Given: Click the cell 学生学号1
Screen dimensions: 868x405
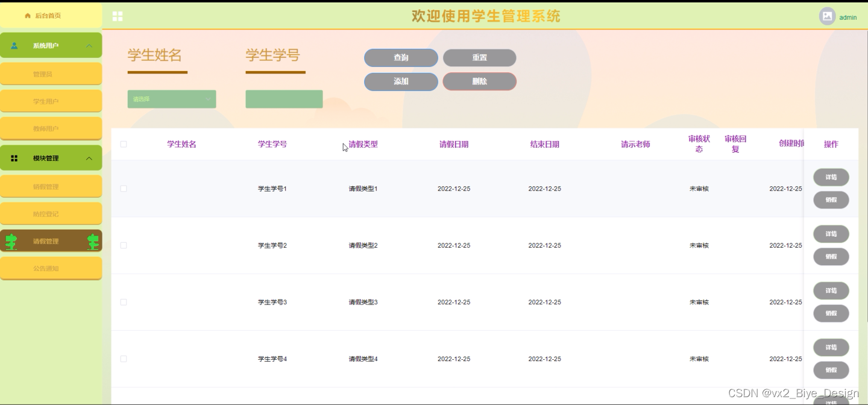Looking at the screenshot, I should point(272,189).
